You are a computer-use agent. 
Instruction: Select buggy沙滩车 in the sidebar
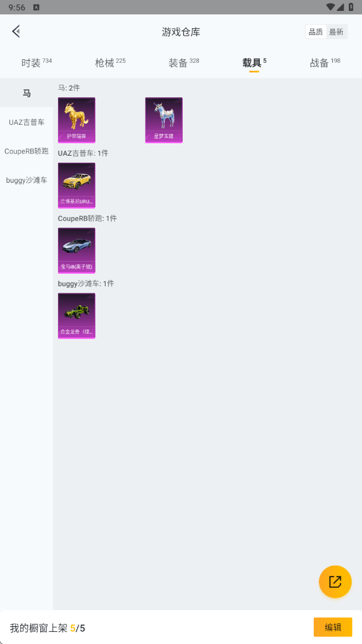26,181
